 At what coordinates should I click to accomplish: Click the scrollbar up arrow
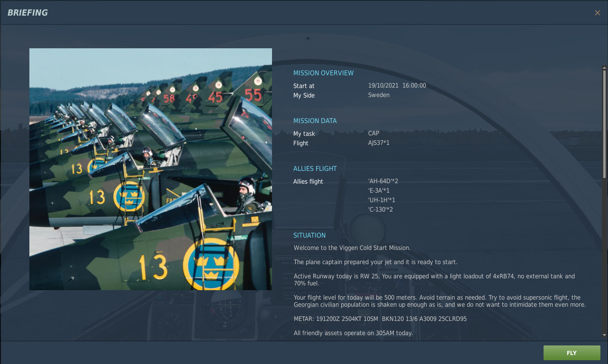tap(604, 68)
